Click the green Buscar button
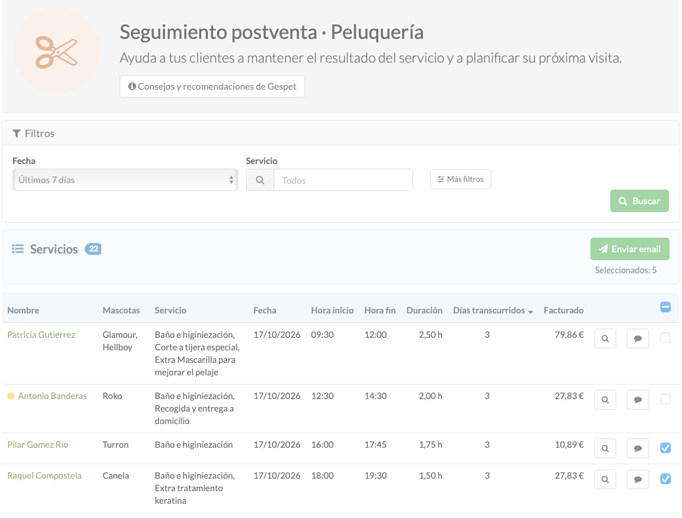Screen dimensions: 682x518 click(639, 201)
